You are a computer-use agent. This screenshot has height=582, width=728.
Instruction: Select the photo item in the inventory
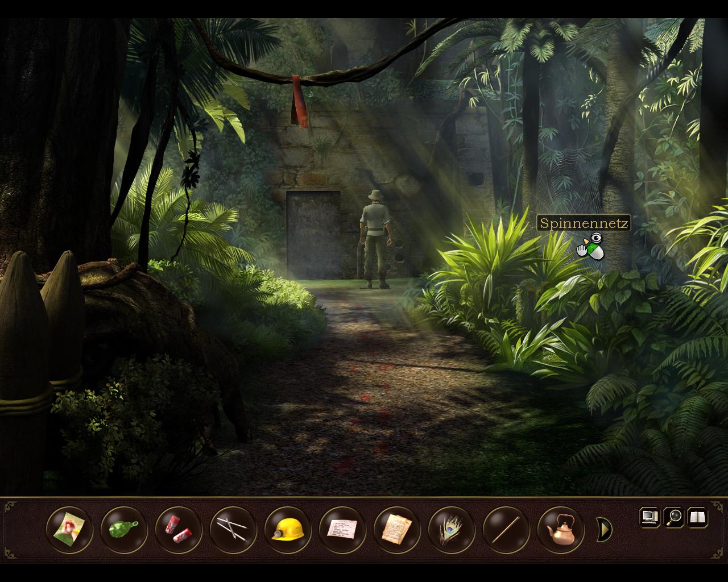pyautogui.click(x=69, y=530)
